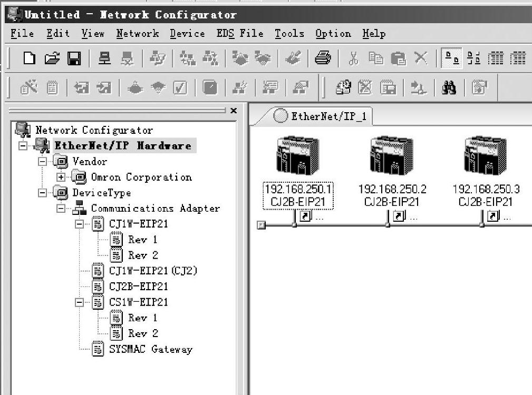The width and height of the screenshot is (532, 395).
Task: Select the CJ1W-EIP21 (CJ2) tree item
Action: pyautogui.click(x=153, y=271)
